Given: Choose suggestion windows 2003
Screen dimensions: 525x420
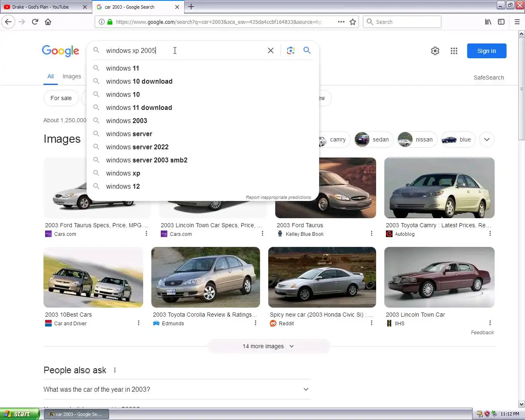Looking at the screenshot, I should tap(203, 121).
